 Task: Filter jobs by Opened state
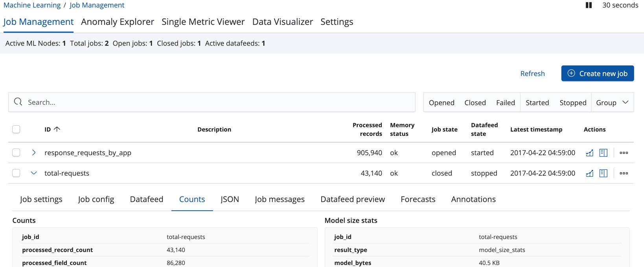pos(442,102)
